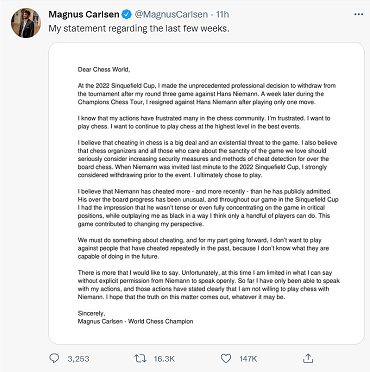Click the retweet arrows icon
This screenshot has width=370, height=372.
[140, 358]
